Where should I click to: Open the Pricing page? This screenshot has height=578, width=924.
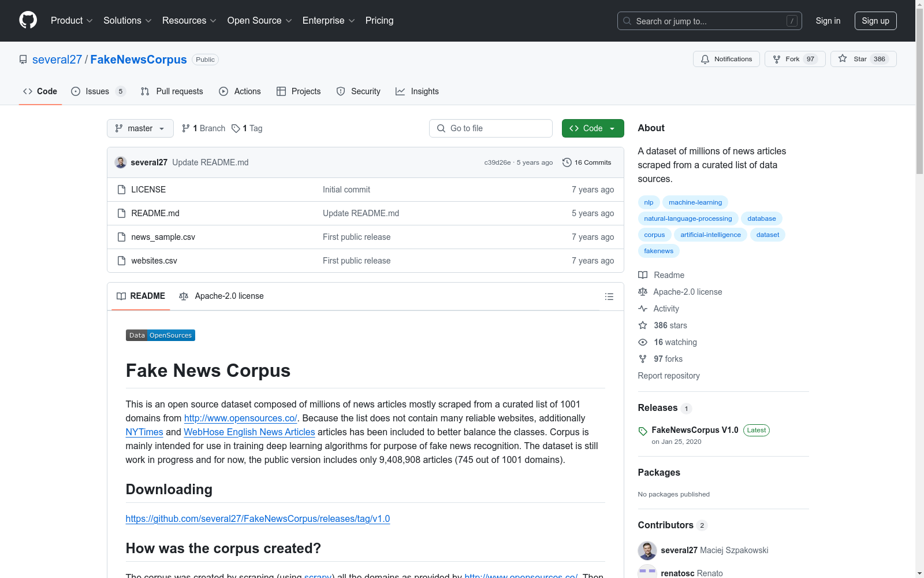click(379, 20)
